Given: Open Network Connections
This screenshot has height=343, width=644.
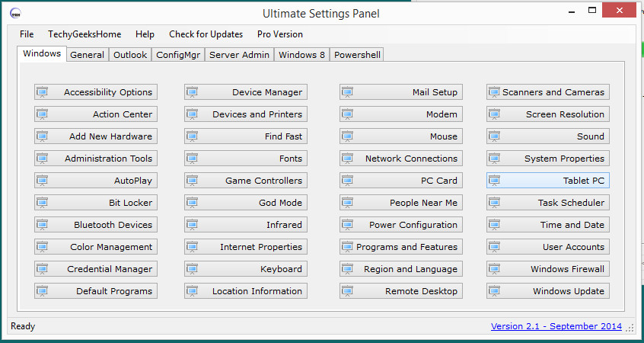Looking at the screenshot, I should [401, 159].
